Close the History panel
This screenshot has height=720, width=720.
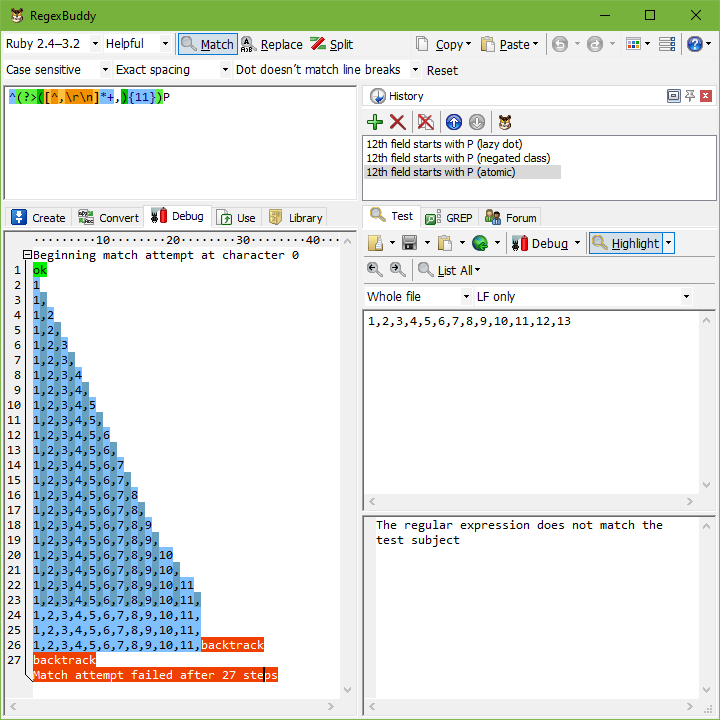coord(706,96)
